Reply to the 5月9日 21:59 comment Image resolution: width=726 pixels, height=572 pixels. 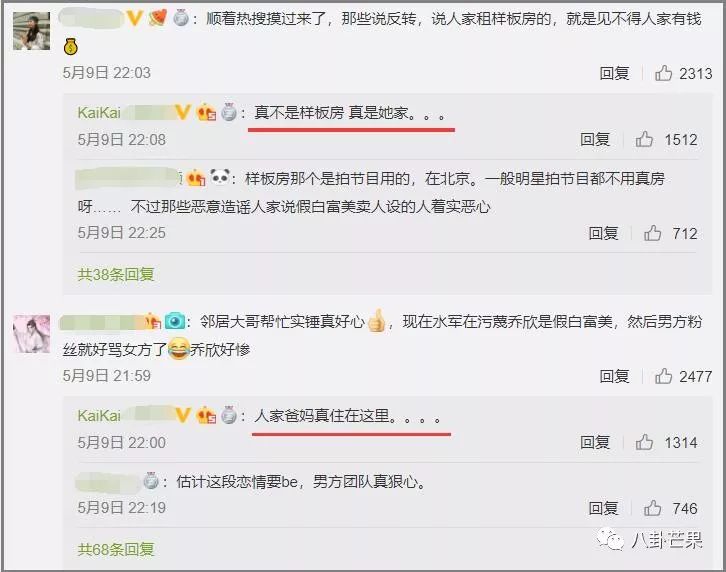[x=614, y=376]
